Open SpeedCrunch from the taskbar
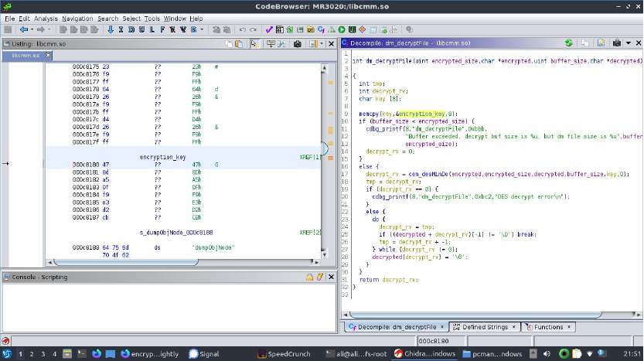Viewport: 644px width, 361px height. (283, 354)
